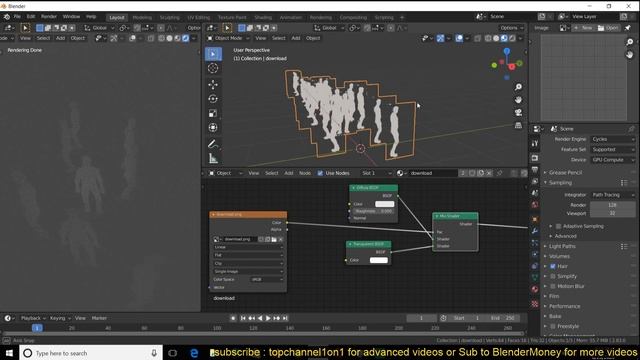640x360 pixels.
Task: Click the Play animation button in timeline
Action: (x=268, y=318)
